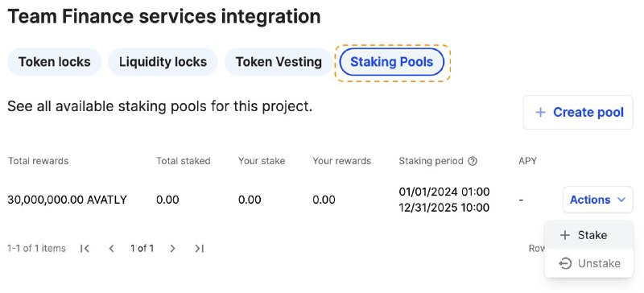Click the plus icon beside Stake
The height and width of the screenshot is (293, 644).
point(565,235)
